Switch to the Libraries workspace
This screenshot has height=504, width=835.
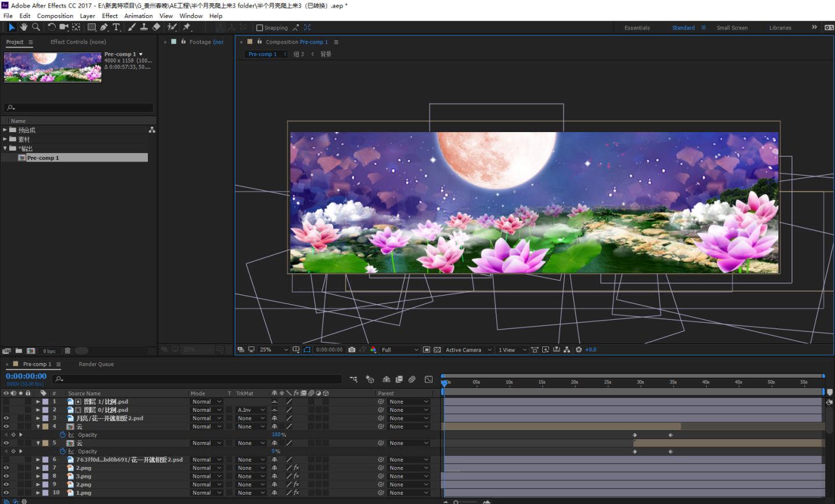[780, 28]
